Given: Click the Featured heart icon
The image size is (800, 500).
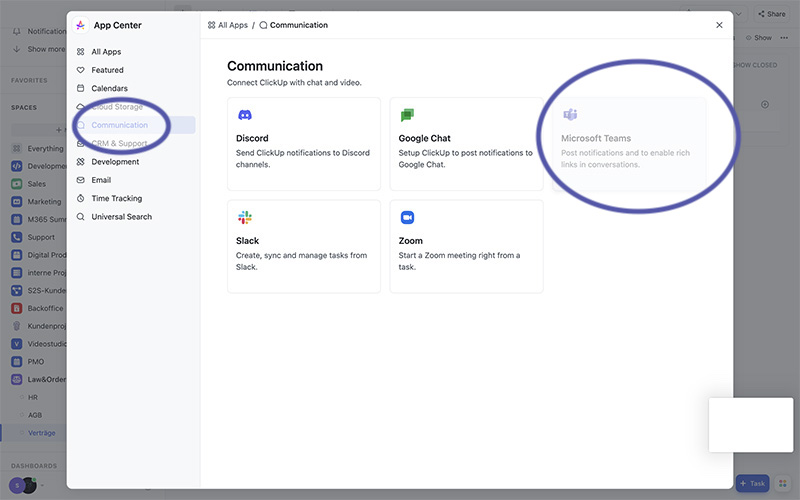Looking at the screenshot, I should tap(81, 70).
